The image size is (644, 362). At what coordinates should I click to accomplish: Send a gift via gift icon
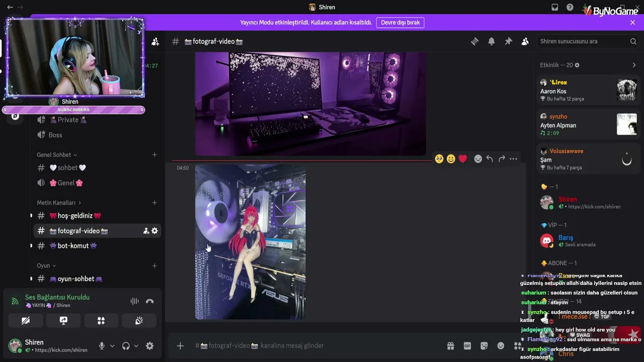coord(450,345)
